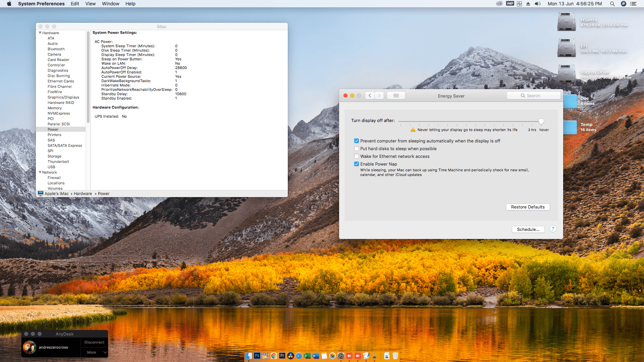Viewport: 644px width, 362px height.
Task: Click the WD icon in the menu bar
Action: (x=510, y=4)
